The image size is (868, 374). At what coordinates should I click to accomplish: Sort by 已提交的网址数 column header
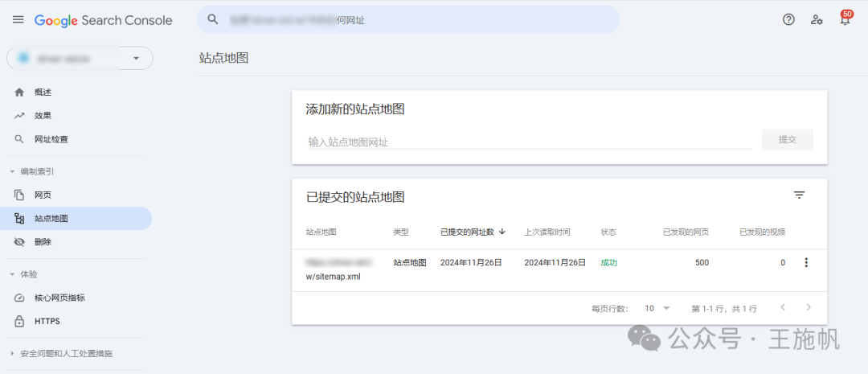[x=467, y=232]
